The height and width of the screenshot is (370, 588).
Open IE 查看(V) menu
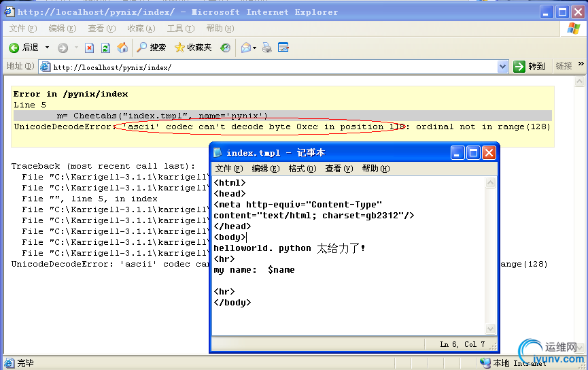[x=101, y=29]
